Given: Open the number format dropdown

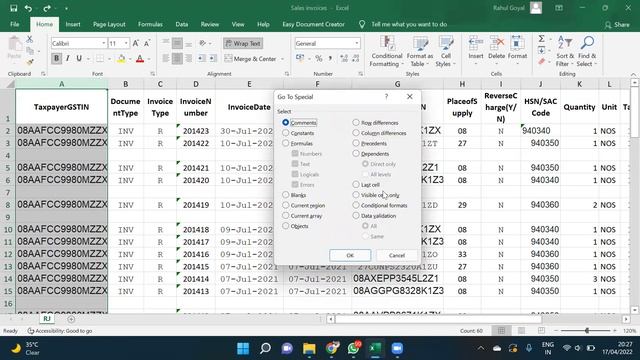Looking at the screenshot, I should coord(357,43).
